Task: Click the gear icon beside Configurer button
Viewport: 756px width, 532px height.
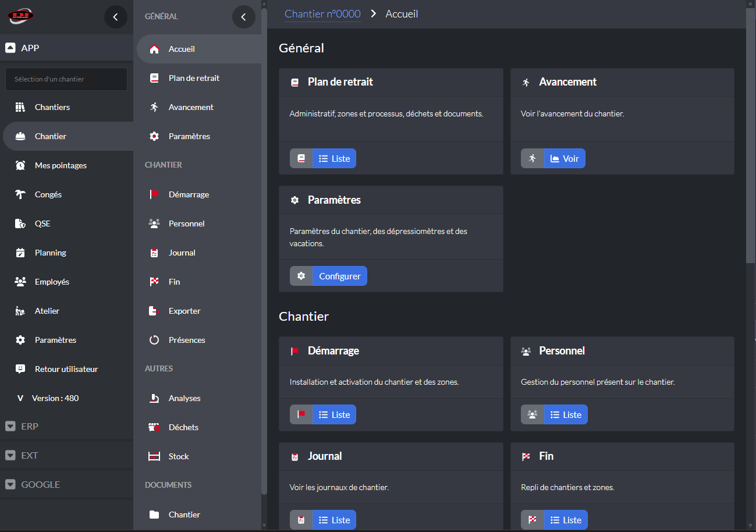Action: click(301, 276)
